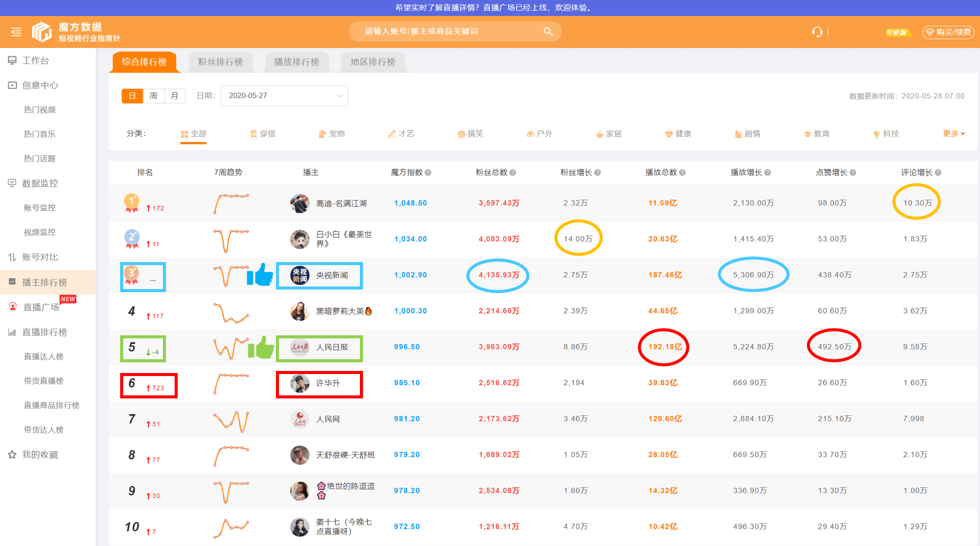Switch to the 地区排行榜 tab

click(x=373, y=62)
